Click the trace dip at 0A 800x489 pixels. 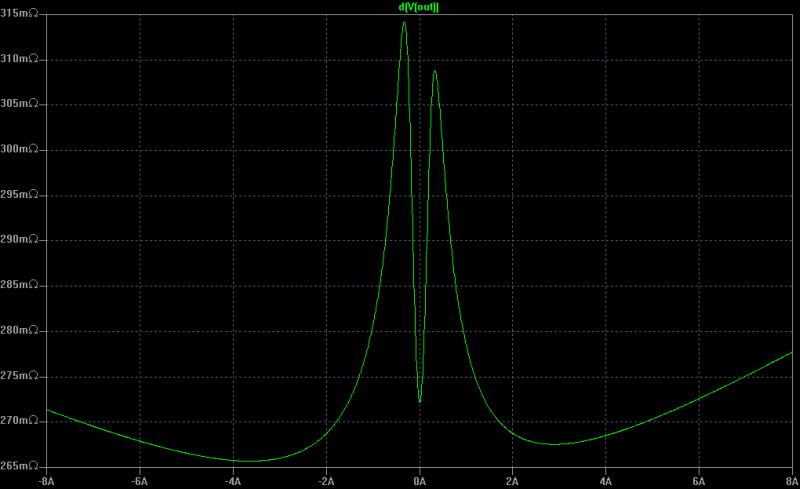(x=420, y=402)
